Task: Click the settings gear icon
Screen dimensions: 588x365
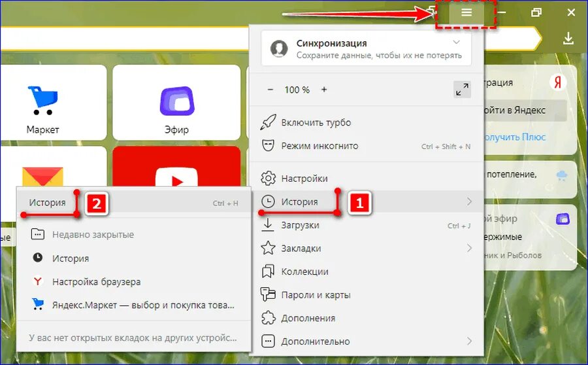Action: coord(268,179)
